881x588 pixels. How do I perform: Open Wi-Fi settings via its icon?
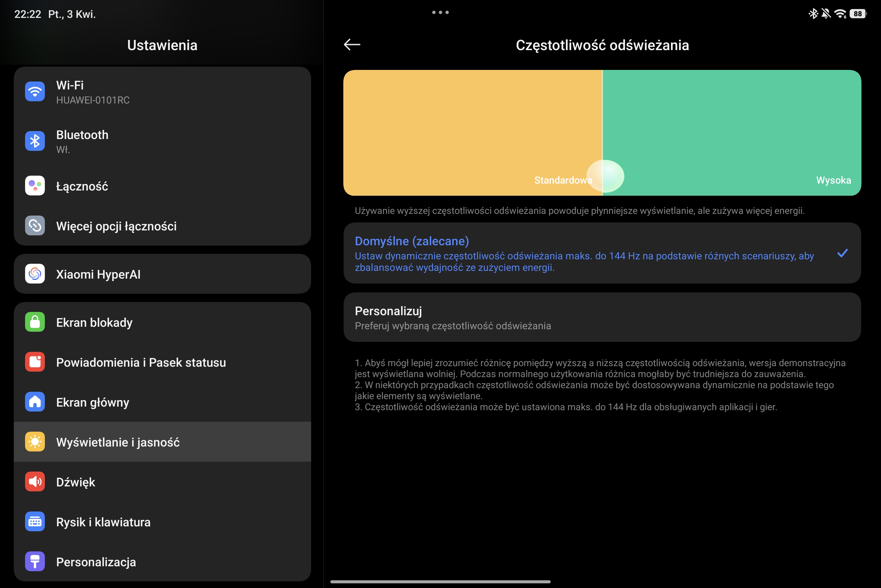tap(35, 91)
